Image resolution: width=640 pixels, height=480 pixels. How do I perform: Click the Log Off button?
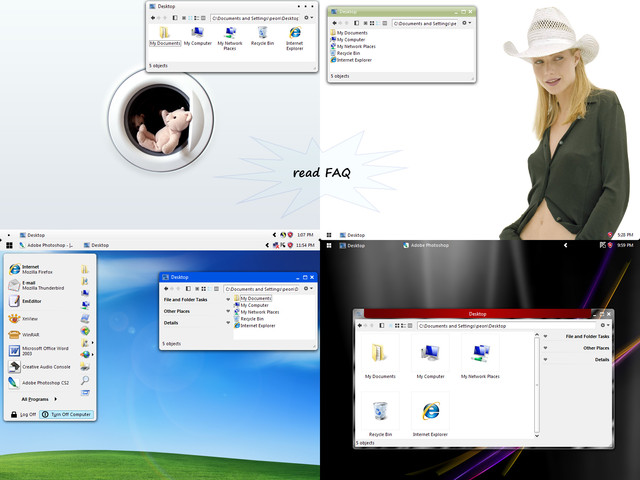point(24,414)
